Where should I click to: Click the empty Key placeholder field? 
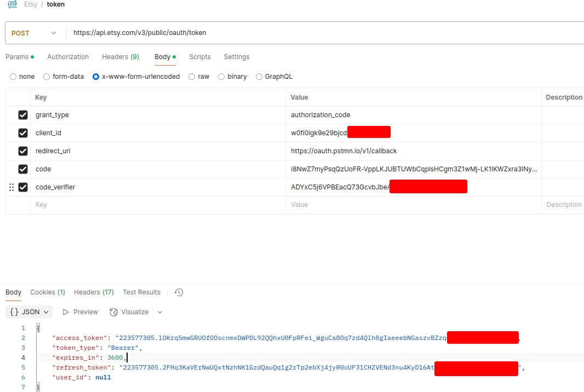158,205
